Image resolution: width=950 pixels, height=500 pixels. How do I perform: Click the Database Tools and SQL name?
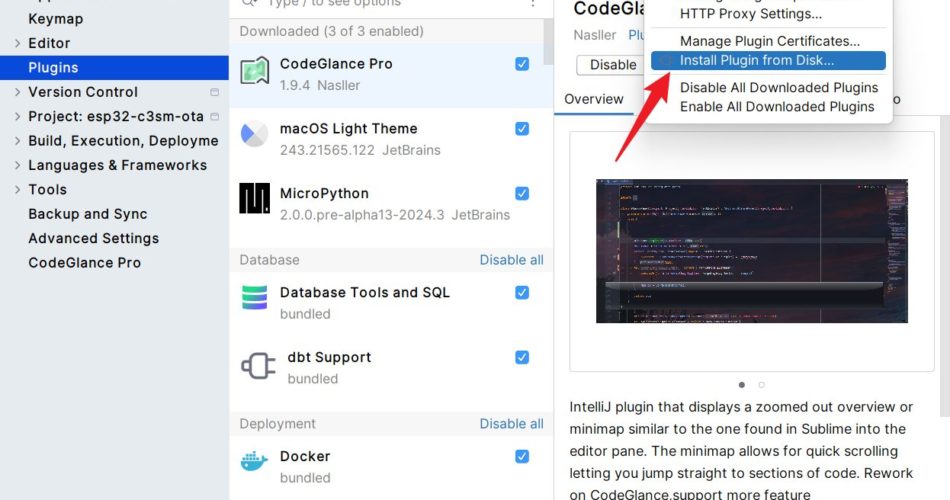point(365,292)
